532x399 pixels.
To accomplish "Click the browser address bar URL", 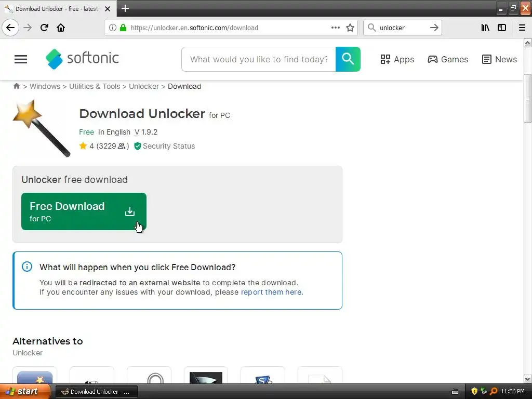I will pos(194,28).
